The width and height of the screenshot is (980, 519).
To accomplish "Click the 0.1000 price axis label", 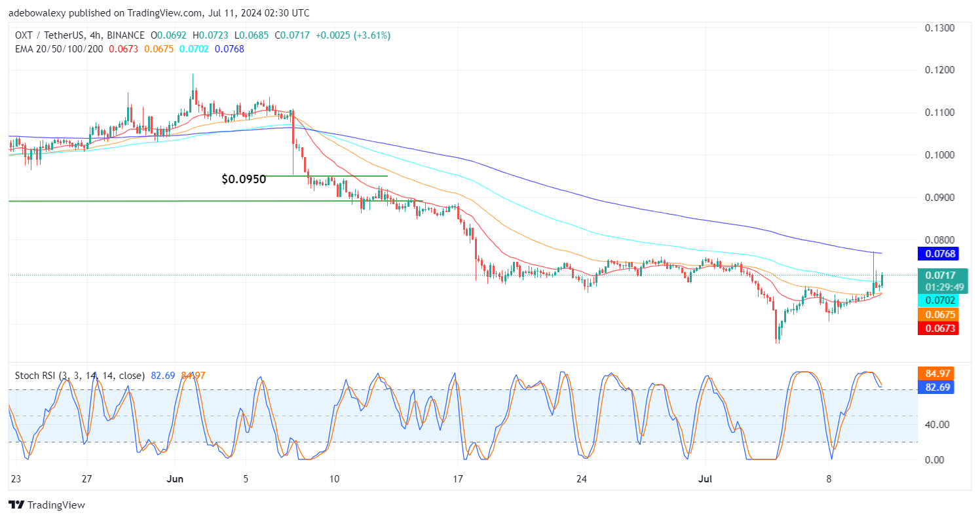I will [939, 155].
